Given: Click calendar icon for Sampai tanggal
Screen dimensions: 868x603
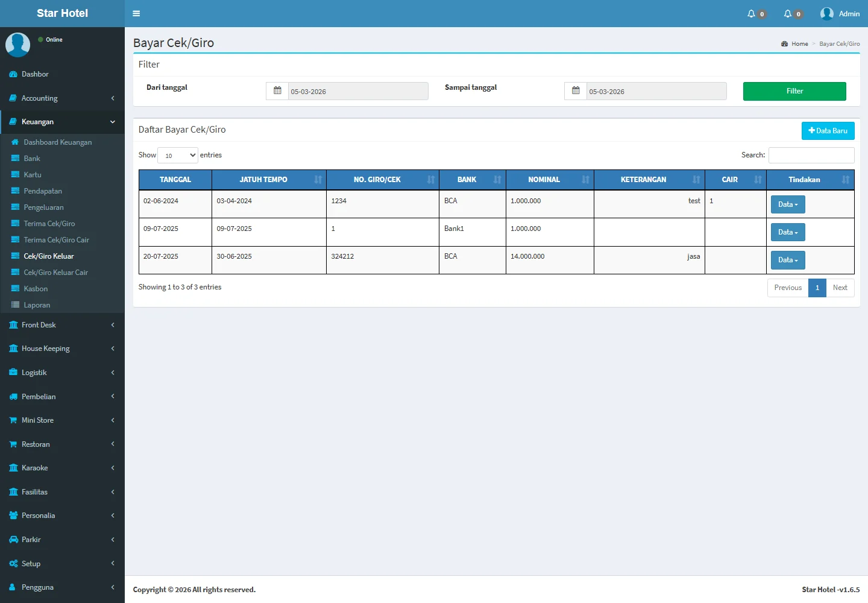Looking at the screenshot, I should click(576, 91).
